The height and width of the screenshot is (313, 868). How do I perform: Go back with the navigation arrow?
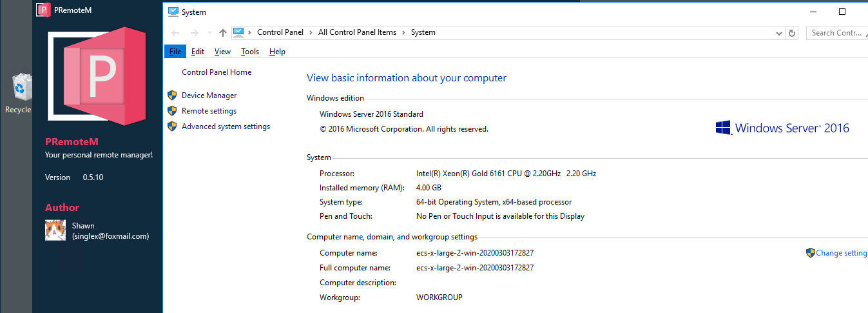click(x=176, y=32)
